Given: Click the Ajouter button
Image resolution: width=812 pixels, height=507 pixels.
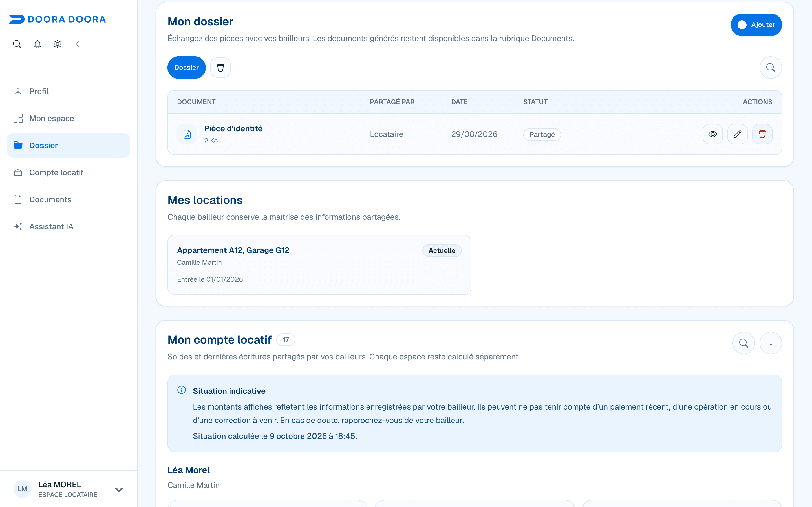Looking at the screenshot, I should [756, 25].
